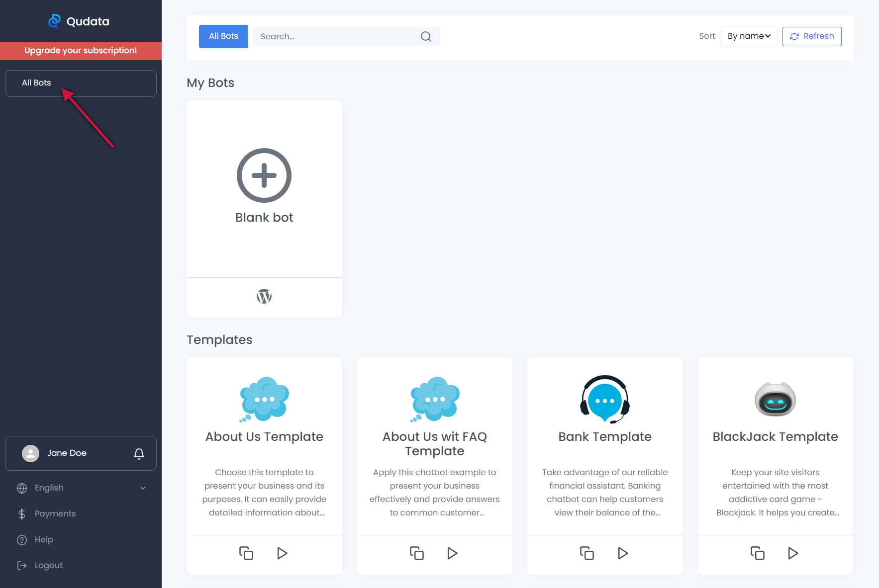
Task: Click the blue All Bots filter button
Action: point(223,36)
